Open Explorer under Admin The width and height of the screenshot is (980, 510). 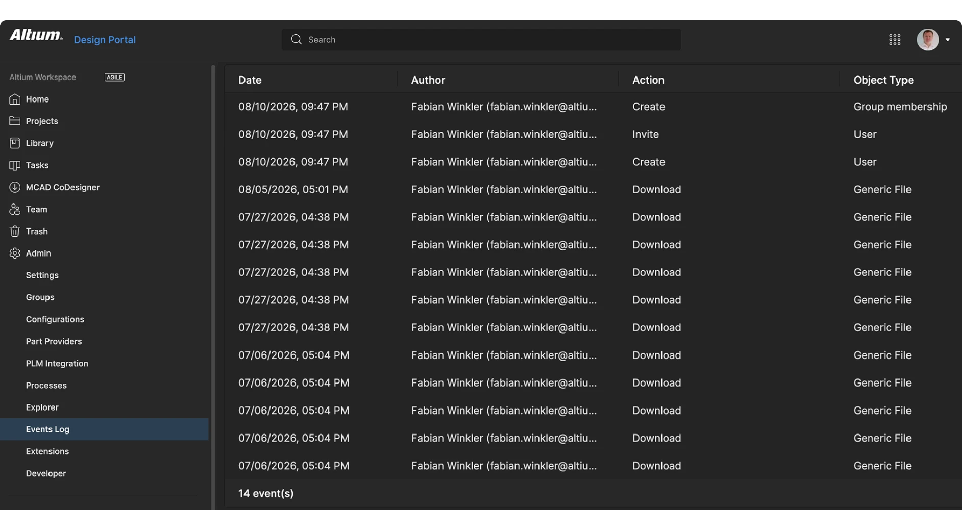click(x=42, y=407)
